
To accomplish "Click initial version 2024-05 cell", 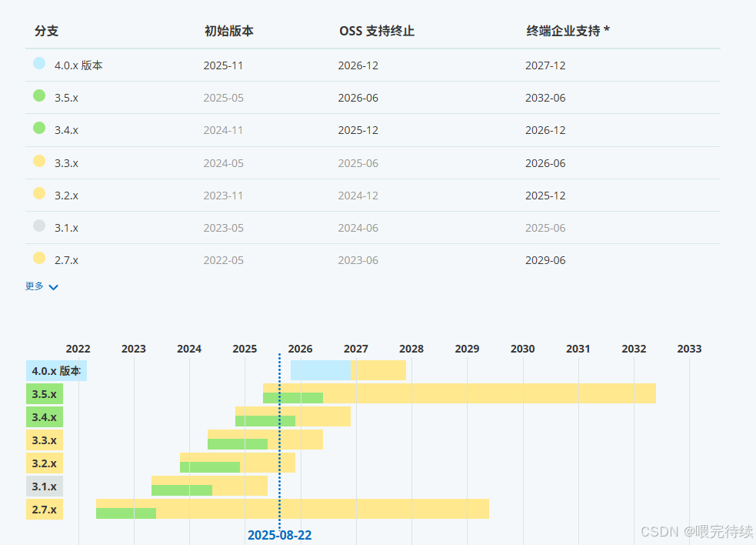I will pos(223,163).
